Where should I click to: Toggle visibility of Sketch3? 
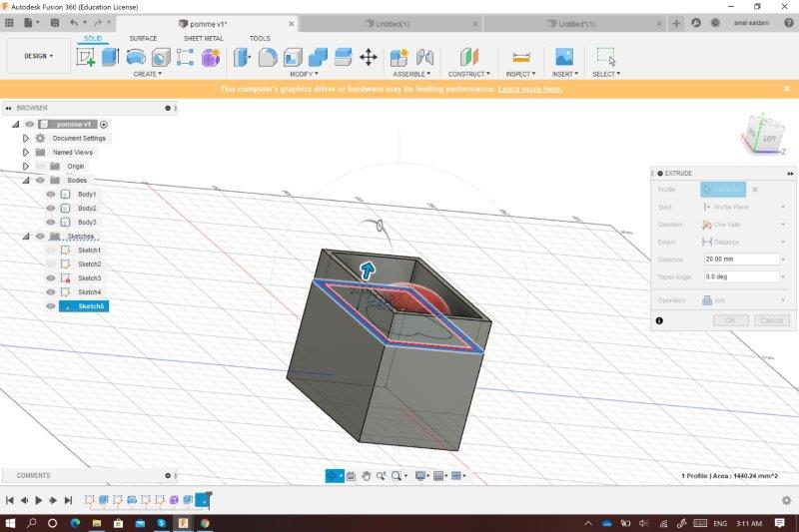(51, 277)
